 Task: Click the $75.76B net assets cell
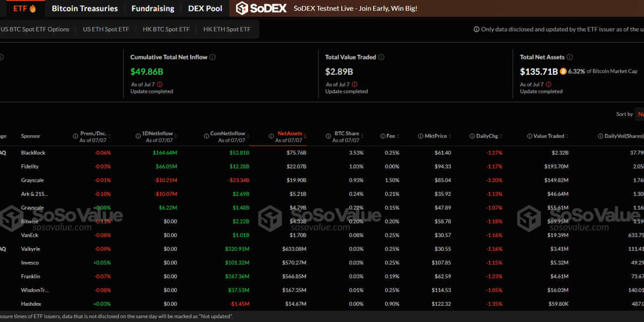click(x=296, y=153)
